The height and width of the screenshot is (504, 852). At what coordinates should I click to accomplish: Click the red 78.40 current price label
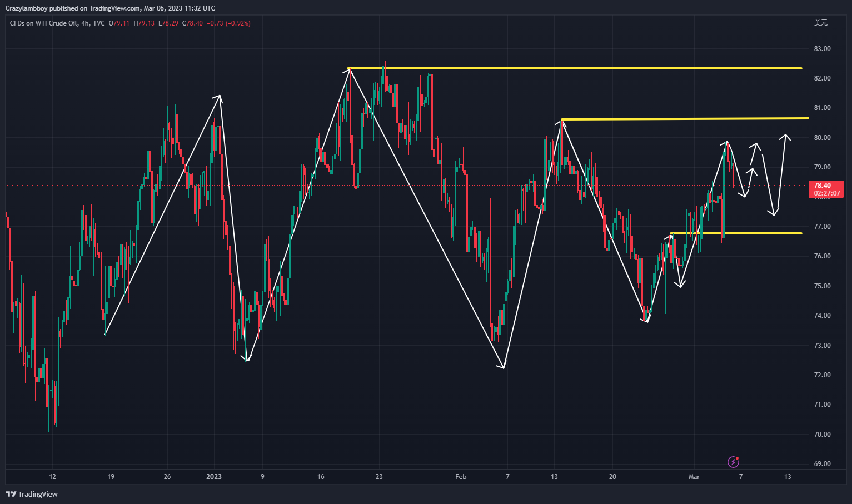click(822, 186)
